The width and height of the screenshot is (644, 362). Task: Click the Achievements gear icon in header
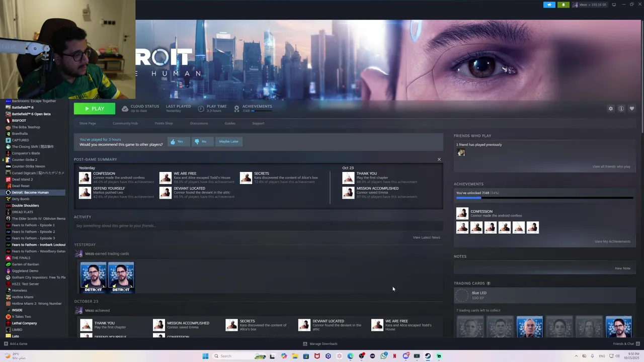[x=236, y=109]
